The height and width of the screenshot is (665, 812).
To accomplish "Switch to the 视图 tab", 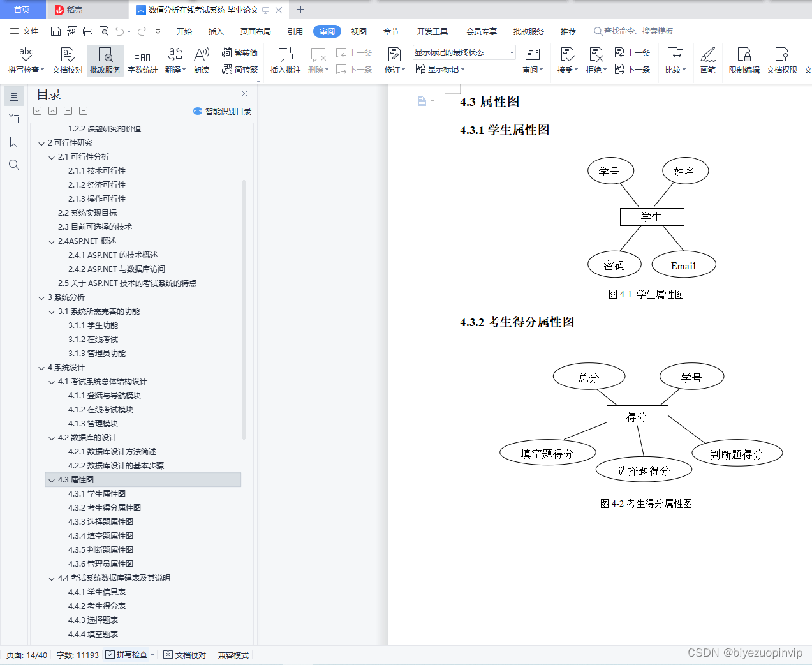I will (x=359, y=31).
